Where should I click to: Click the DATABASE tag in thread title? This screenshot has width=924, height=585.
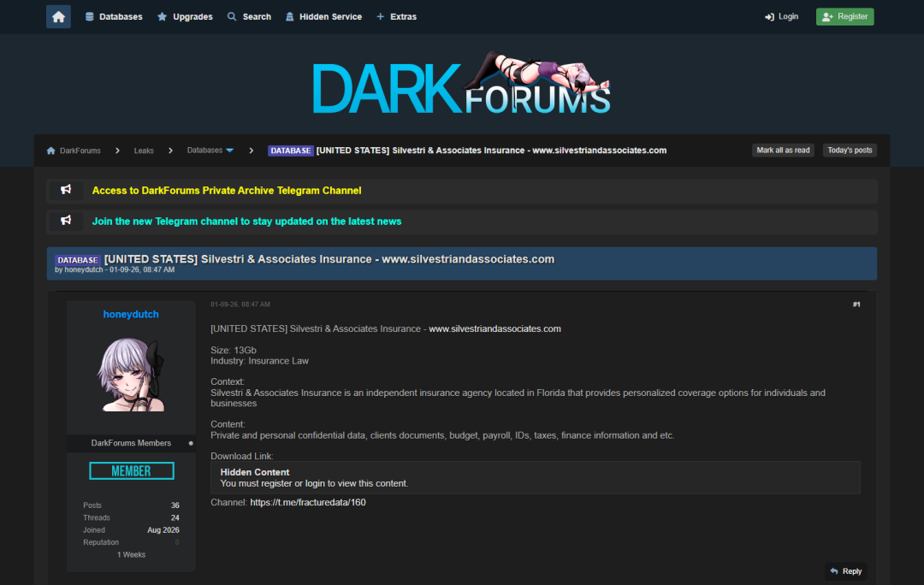pyautogui.click(x=77, y=260)
